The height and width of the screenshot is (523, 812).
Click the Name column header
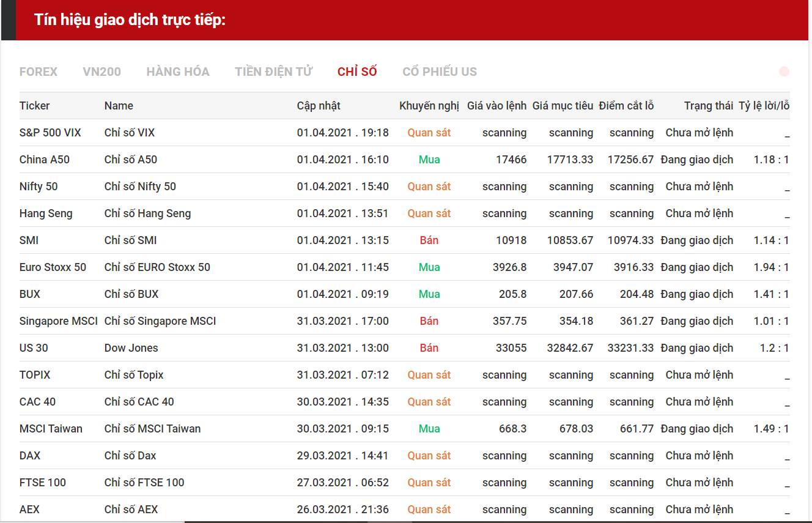(119, 106)
